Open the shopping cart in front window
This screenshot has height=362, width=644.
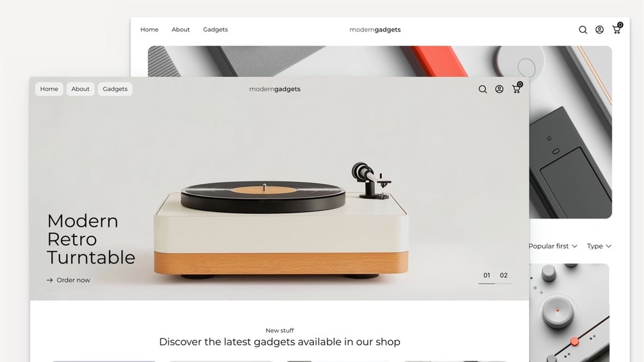(x=516, y=88)
